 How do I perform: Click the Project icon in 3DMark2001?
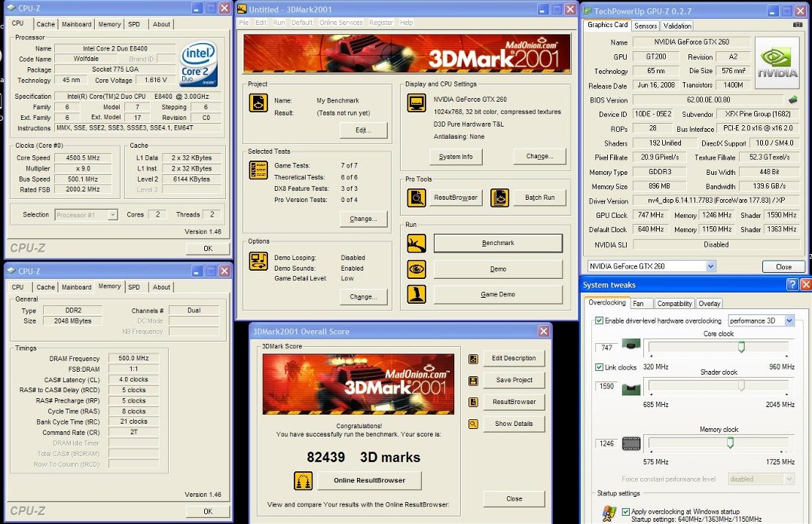258,103
